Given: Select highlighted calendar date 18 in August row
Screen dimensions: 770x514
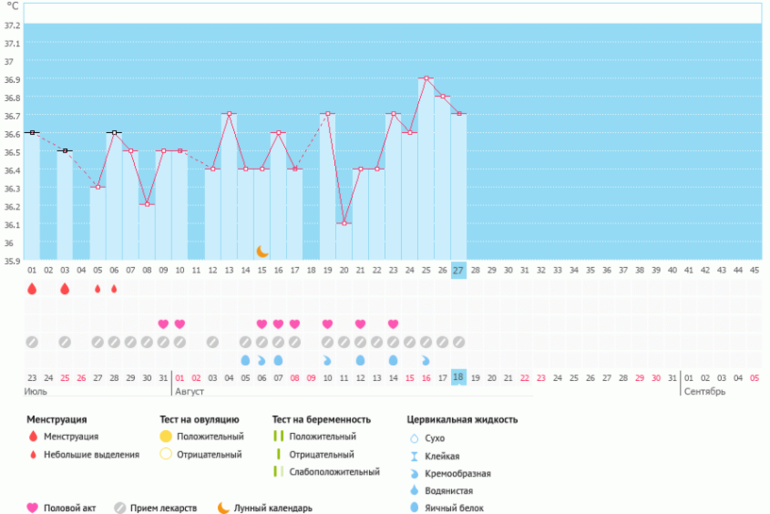Looking at the screenshot, I should tap(459, 377).
